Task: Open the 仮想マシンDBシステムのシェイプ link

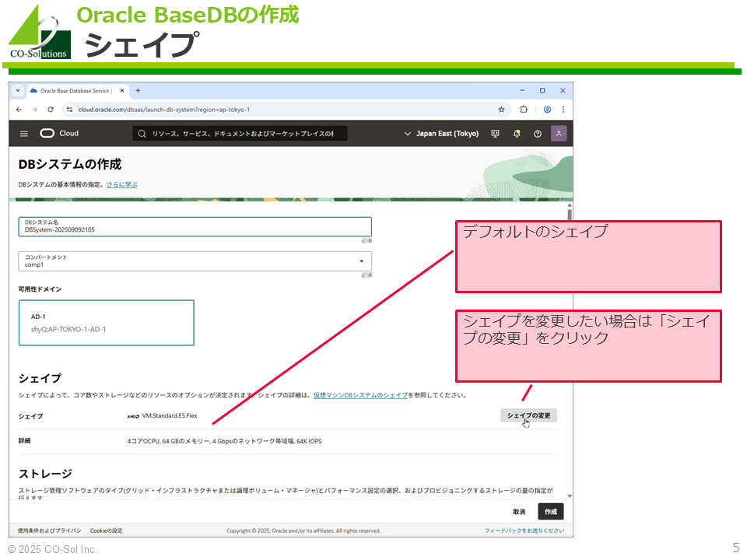Action: 360,395
